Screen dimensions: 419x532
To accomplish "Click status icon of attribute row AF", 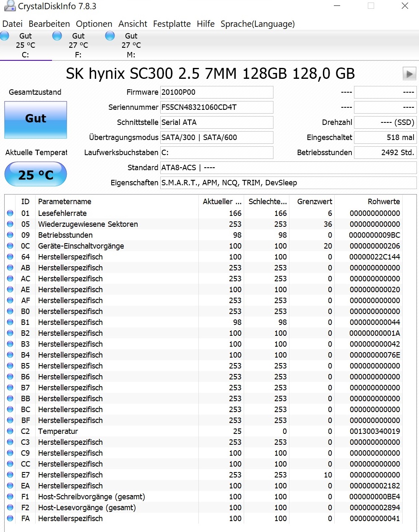I will point(10,301).
